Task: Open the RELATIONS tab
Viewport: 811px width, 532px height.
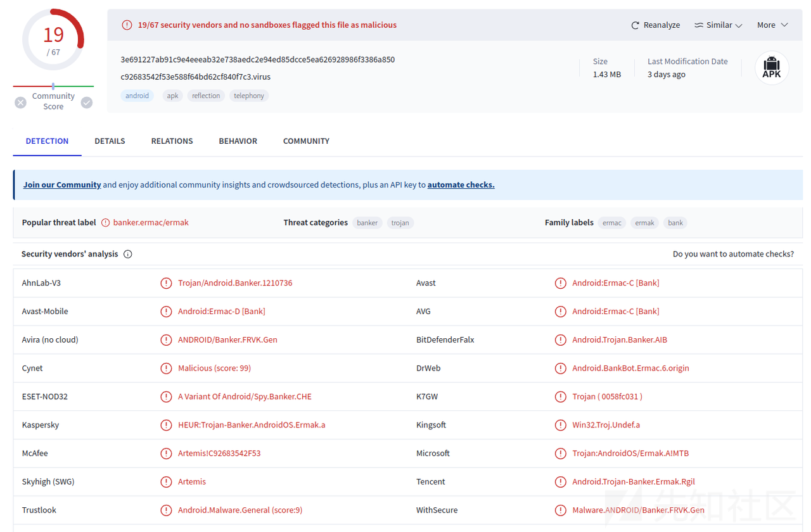Action: [172, 141]
